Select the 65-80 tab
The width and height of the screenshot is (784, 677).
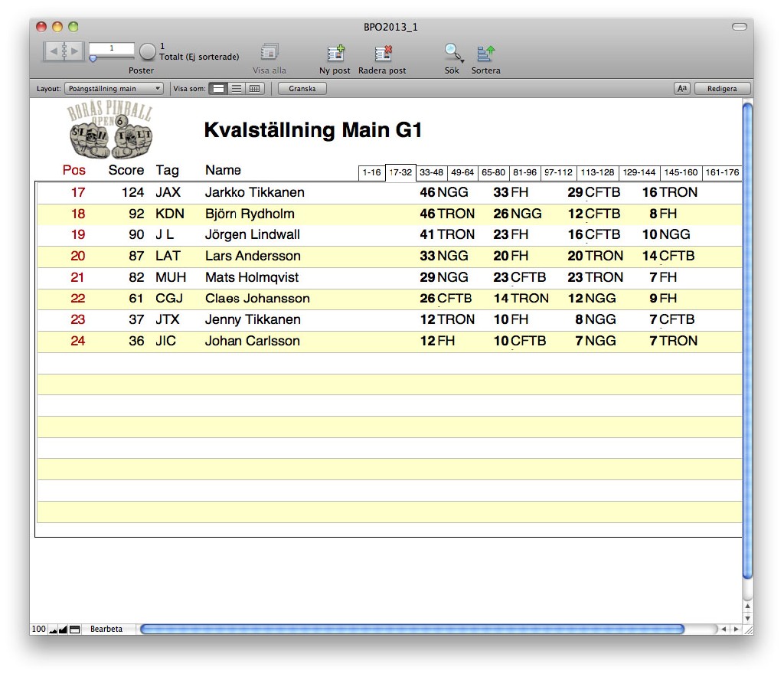(x=494, y=172)
